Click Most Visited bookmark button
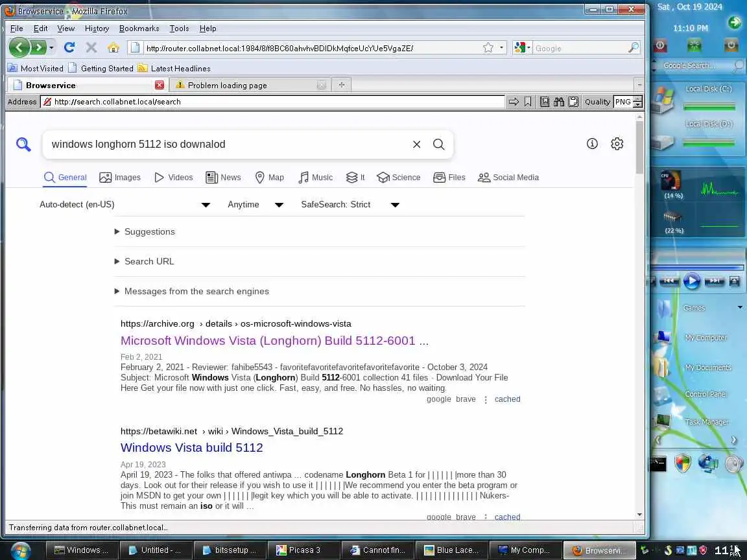This screenshot has width=747, height=560. coord(36,69)
